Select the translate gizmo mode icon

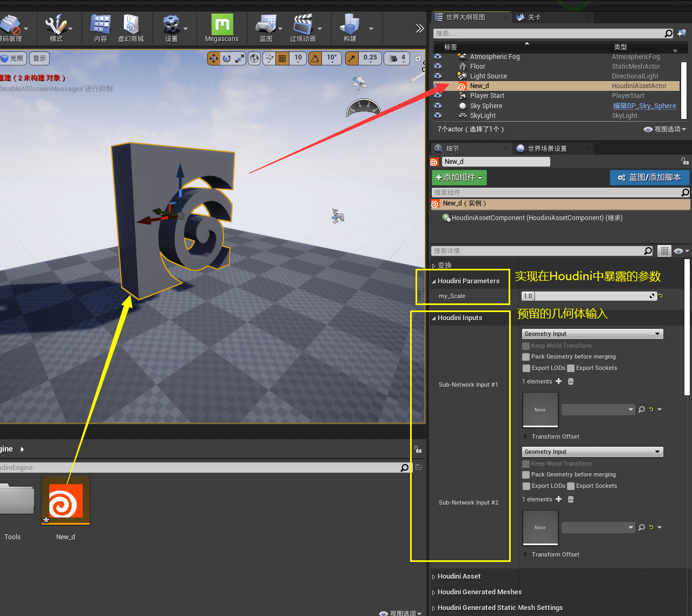coord(214,58)
